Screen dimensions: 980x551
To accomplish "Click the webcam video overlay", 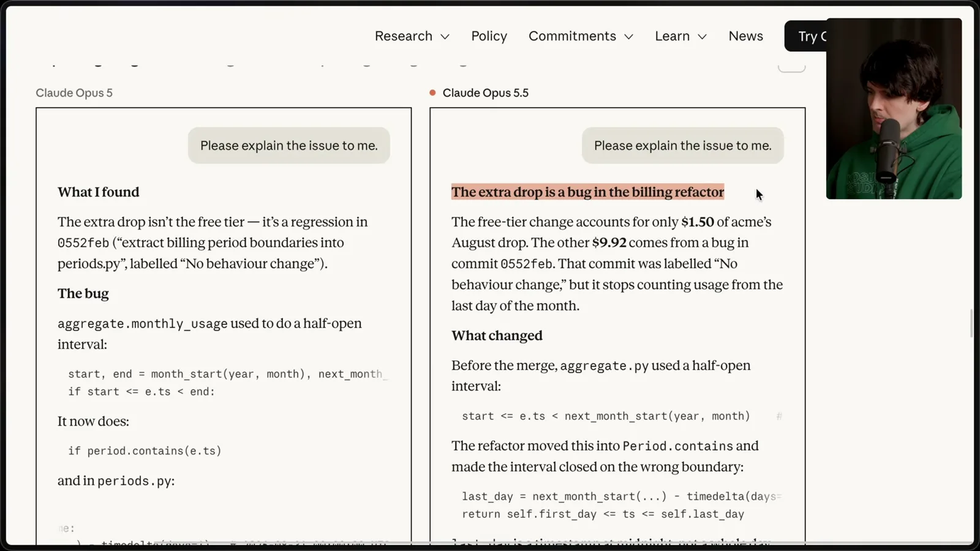I will (894, 109).
